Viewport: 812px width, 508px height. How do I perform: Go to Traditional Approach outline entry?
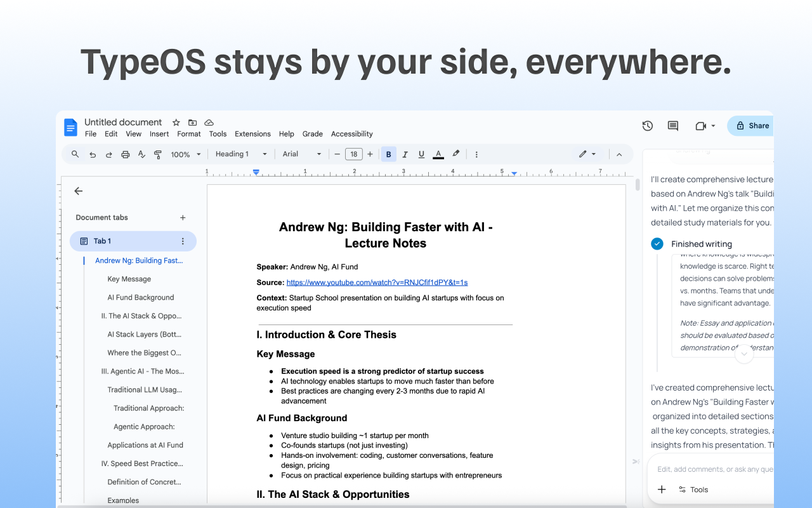(149, 408)
